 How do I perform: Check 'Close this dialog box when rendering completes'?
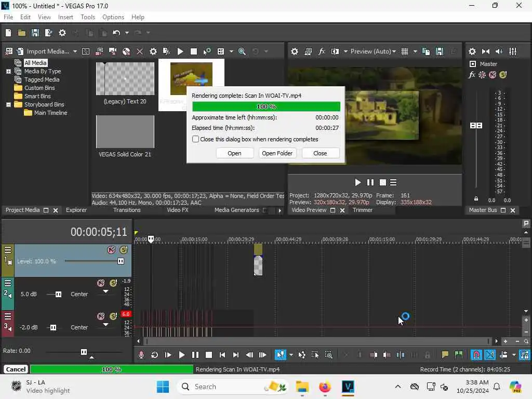[x=195, y=139]
